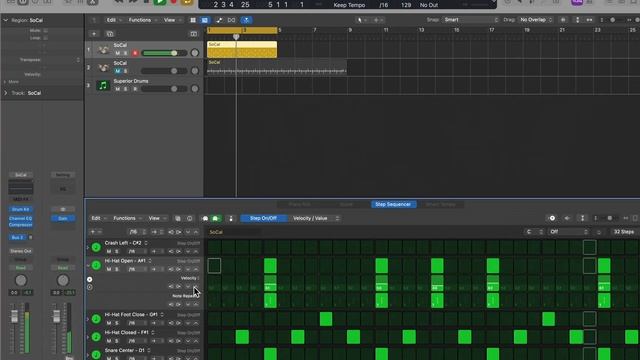This screenshot has height=360, width=640.
Task: Click the add subrow plus icon under Hi-Hat Open
Action: tap(89, 280)
